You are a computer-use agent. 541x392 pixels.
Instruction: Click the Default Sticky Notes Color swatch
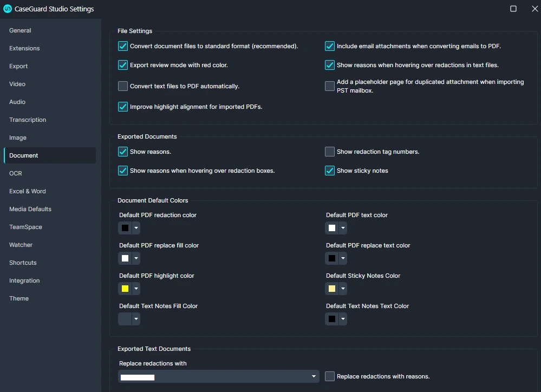point(332,289)
